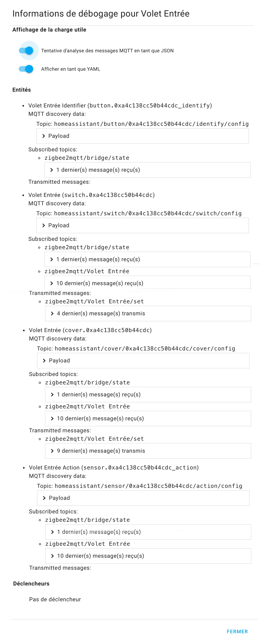Click chevron beside cover's 10 received messages
The width and height of the screenshot is (261, 644).
[52, 419]
